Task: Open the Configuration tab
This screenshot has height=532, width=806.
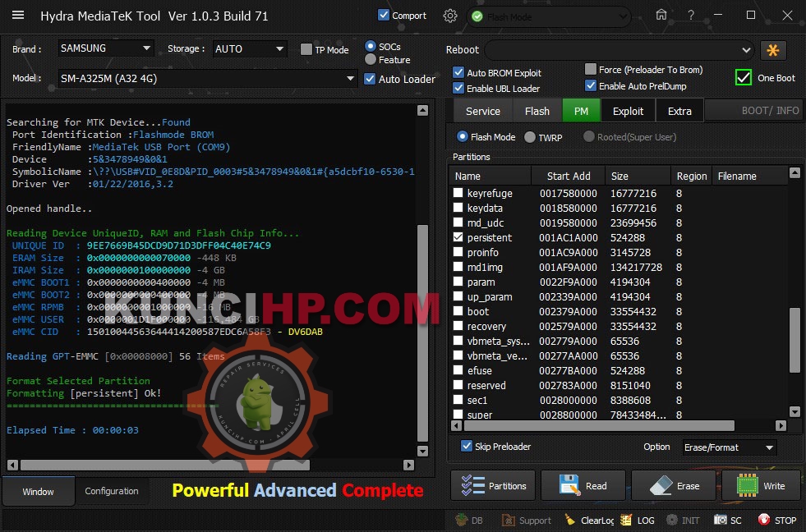Action: pos(112,491)
